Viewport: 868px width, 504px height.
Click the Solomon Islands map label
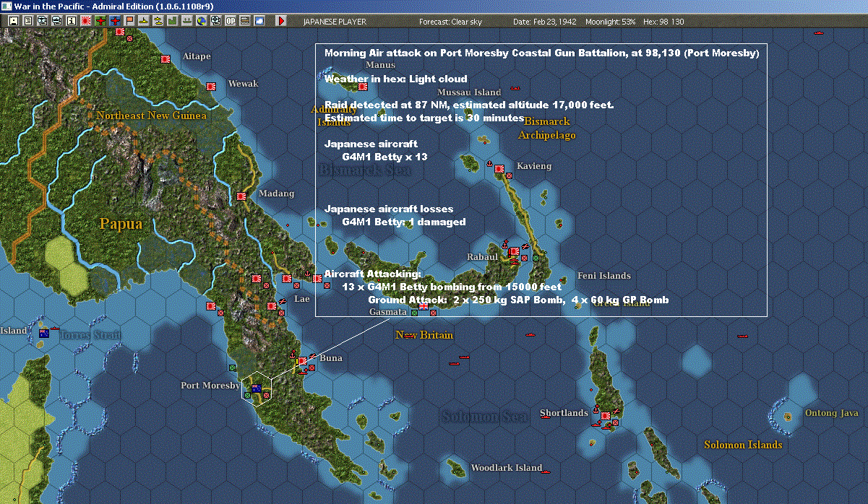pos(743,445)
